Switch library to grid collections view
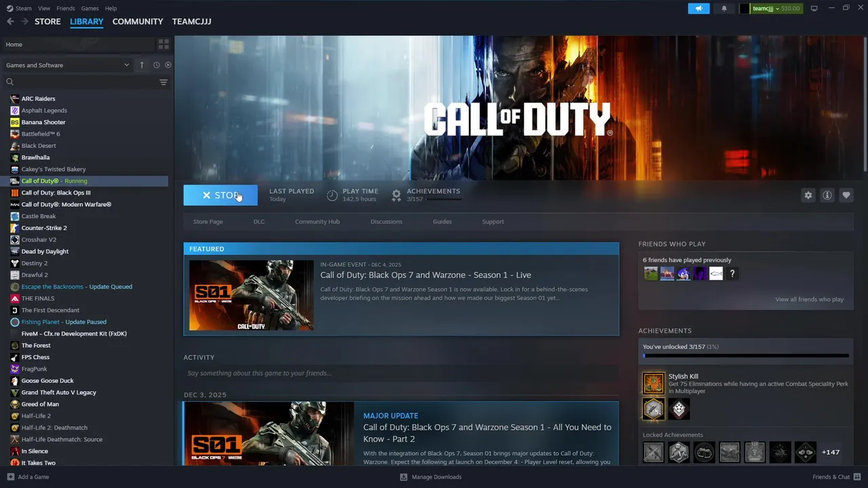This screenshot has width=868, height=488. pos(163,44)
